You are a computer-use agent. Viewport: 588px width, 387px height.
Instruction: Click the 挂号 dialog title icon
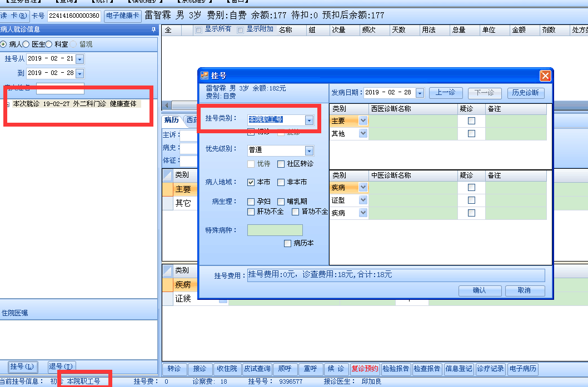click(205, 76)
